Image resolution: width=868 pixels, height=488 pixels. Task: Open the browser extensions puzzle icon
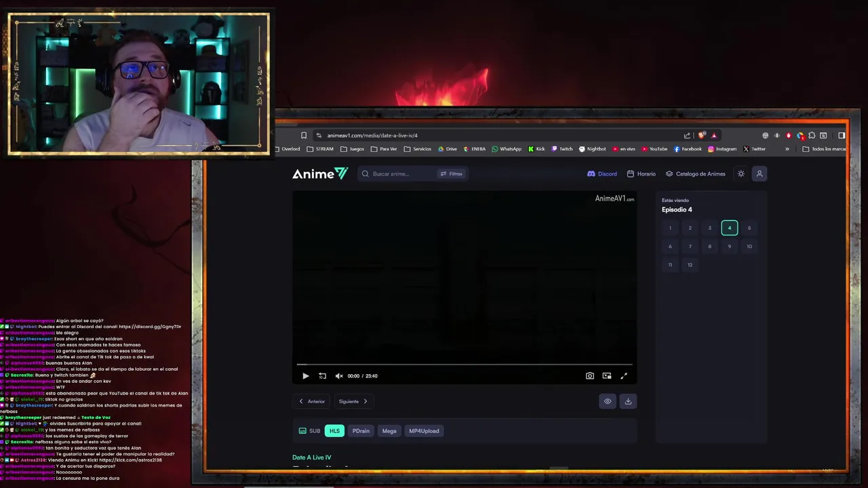point(812,135)
